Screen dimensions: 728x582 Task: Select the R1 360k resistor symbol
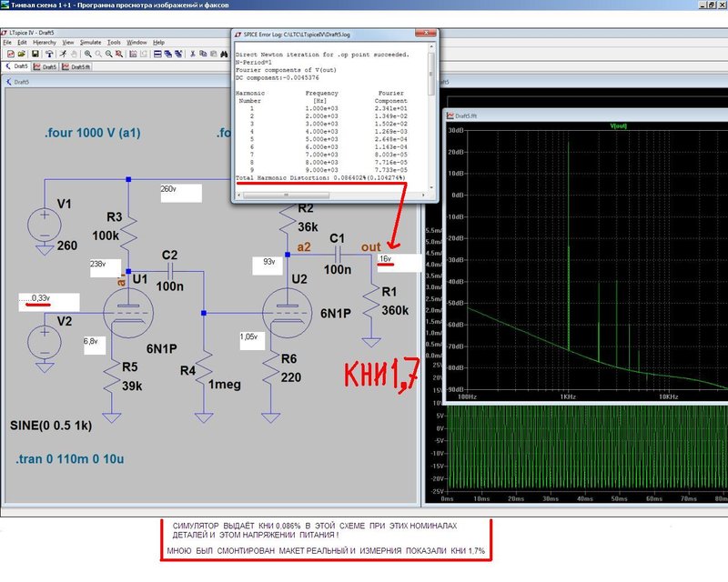pyautogui.click(x=371, y=302)
